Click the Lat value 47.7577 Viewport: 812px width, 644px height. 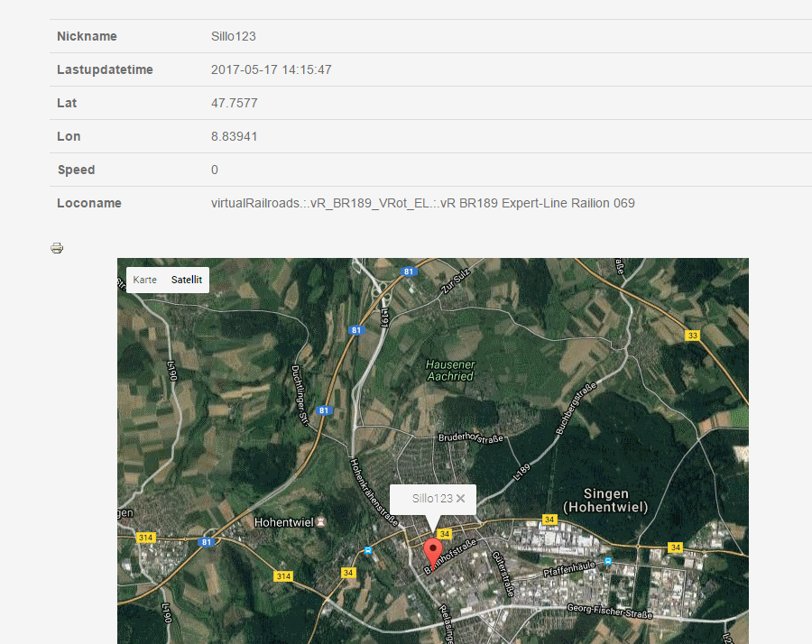(234, 103)
